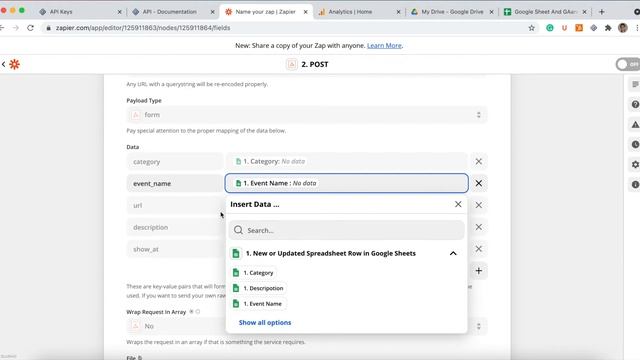
Task: Add a new data row with plus
Action: [478, 271]
